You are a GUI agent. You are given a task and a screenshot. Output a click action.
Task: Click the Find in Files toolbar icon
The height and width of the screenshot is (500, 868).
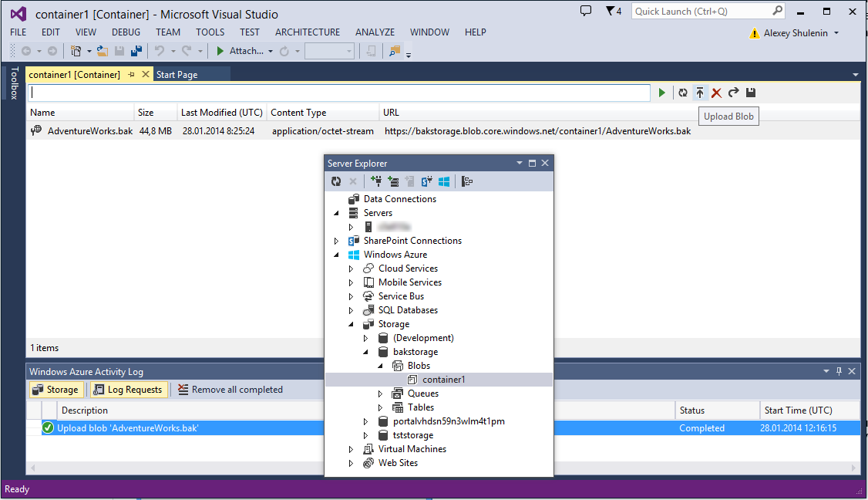pyautogui.click(x=394, y=51)
